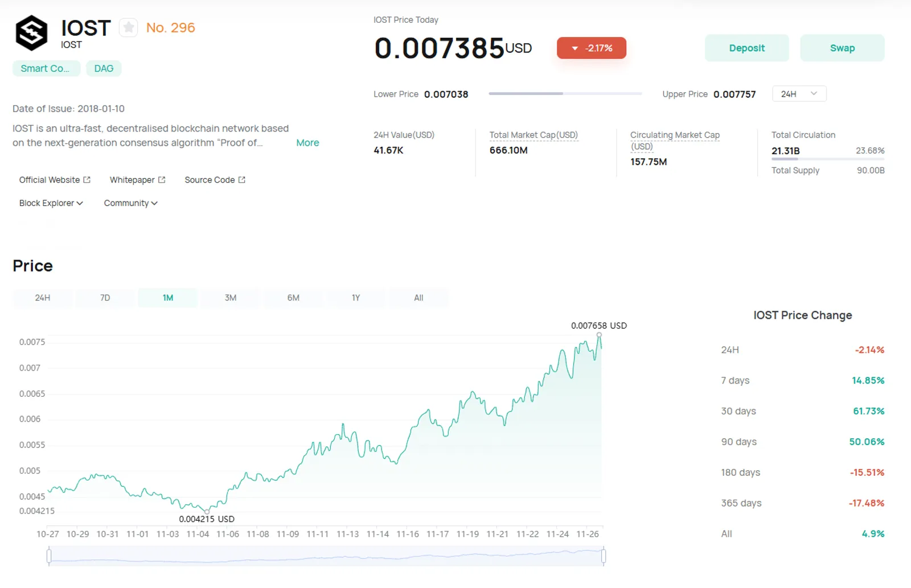
Task: Expand the Block Explorer dropdown
Action: (51, 203)
